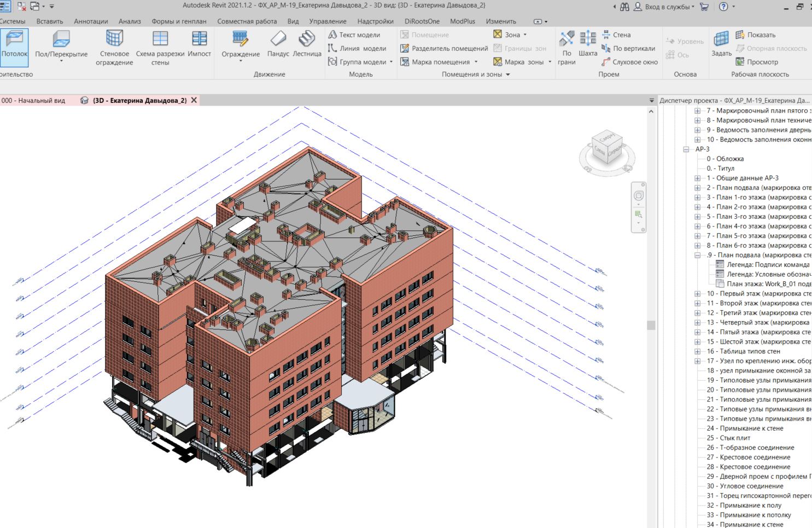This screenshot has width=812, height=528.
Task: Open the Группа модели dropdown arrow
Action: pyautogui.click(x=392, y=62)
